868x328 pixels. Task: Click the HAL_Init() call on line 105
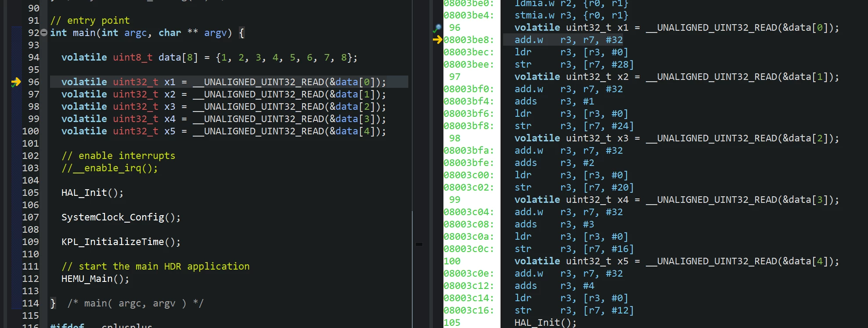click(93, 193)
